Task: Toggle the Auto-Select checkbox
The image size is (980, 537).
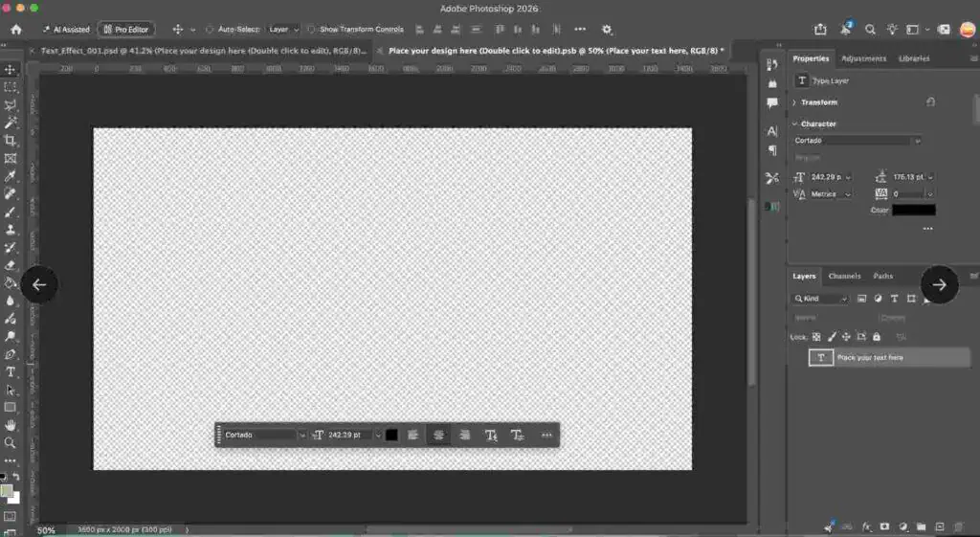Action: (210, 30)
